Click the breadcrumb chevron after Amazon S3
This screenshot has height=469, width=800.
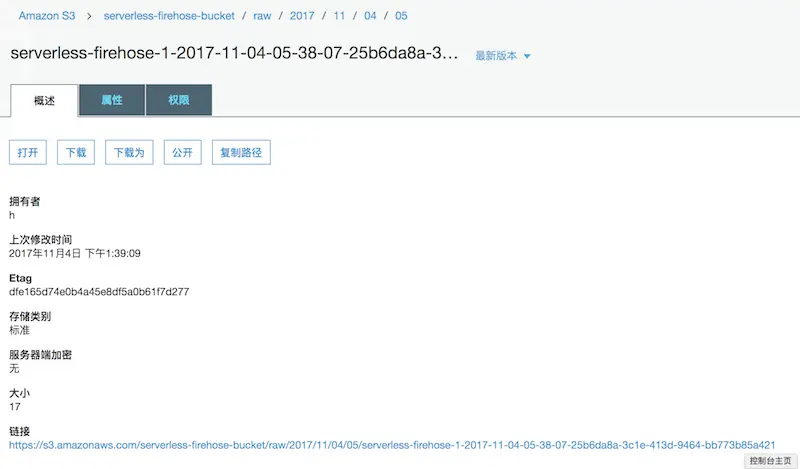click(x=89, y=16)
